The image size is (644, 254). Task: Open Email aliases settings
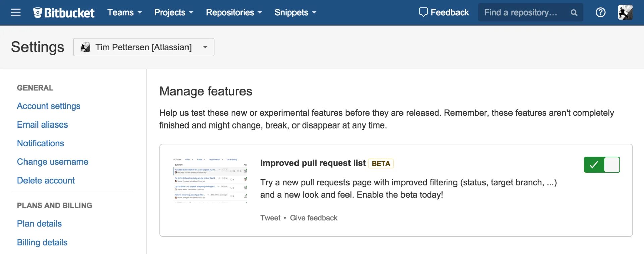pyautogui.click(x=43, y=125)
